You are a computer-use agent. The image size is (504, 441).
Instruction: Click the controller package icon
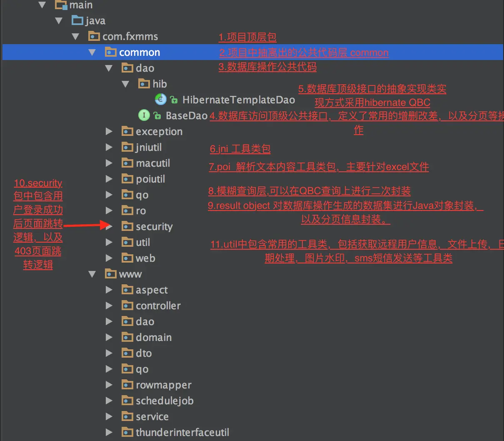point(127,306)
